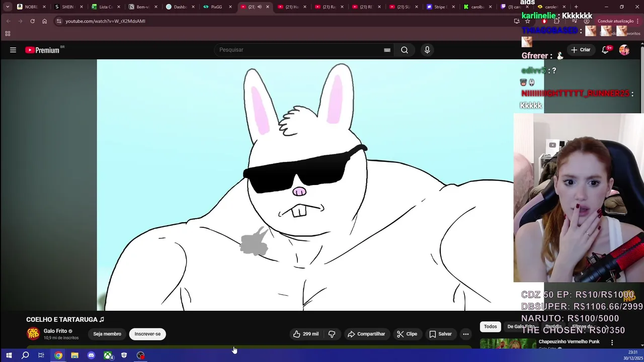Click the browser forward arrow
The height and width of the screenshot is (362, 644).
[x=20, y=21]
